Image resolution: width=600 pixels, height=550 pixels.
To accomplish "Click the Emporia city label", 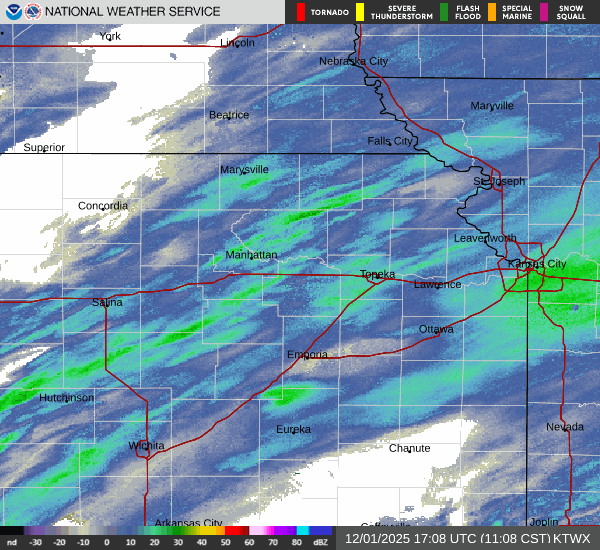I will point(307,355).
